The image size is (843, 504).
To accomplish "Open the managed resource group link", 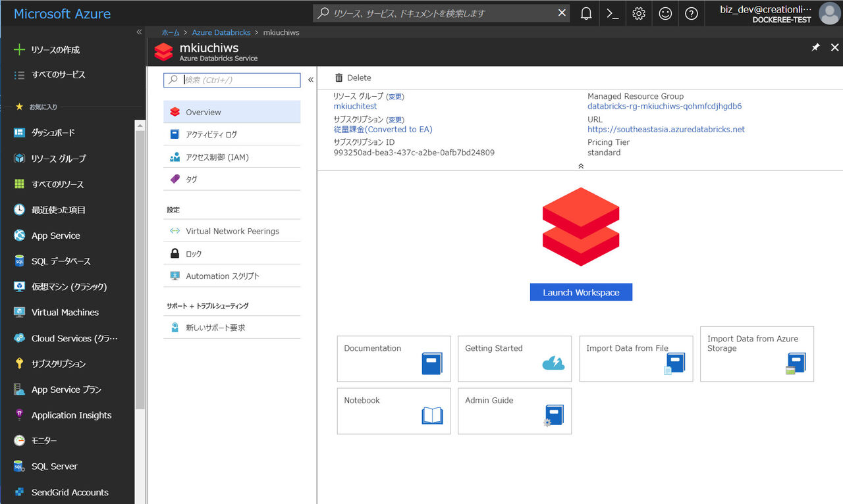I will (x=665, y=107).
